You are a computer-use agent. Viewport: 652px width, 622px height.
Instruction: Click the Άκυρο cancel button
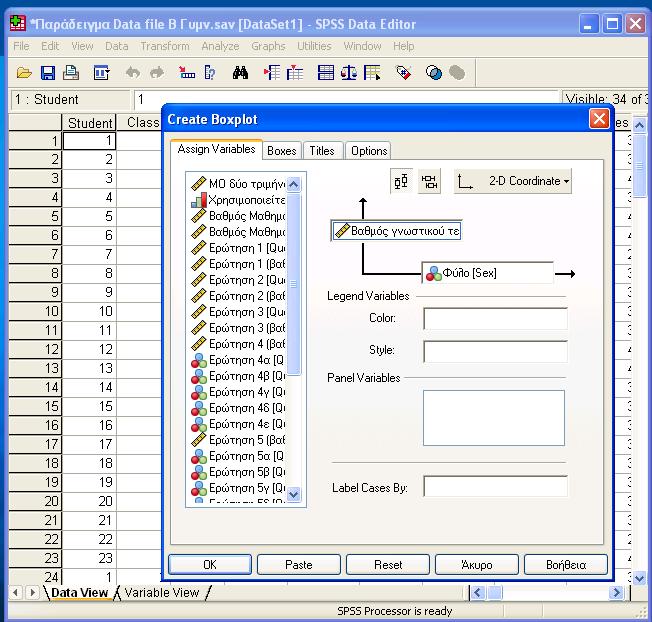coord(477,565)
